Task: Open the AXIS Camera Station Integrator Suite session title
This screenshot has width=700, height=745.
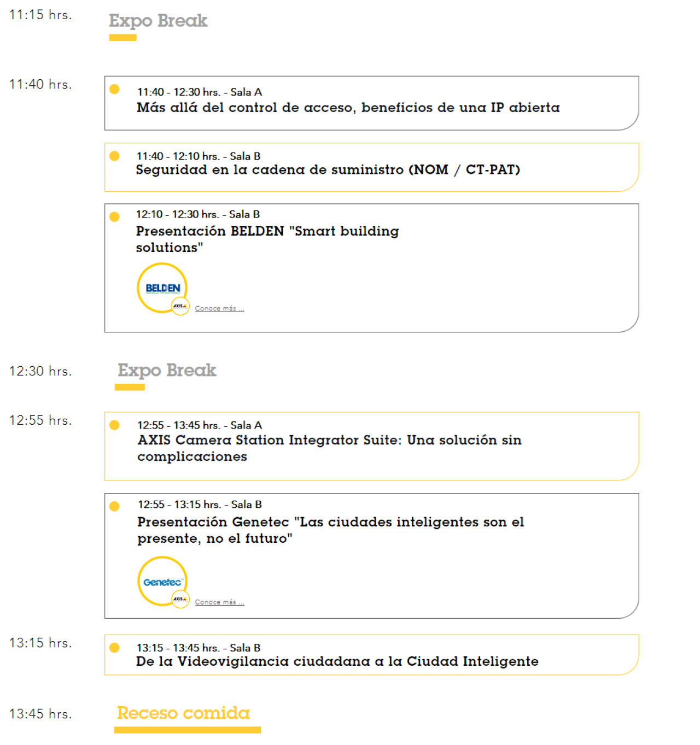Action: [x=329, y=448]
